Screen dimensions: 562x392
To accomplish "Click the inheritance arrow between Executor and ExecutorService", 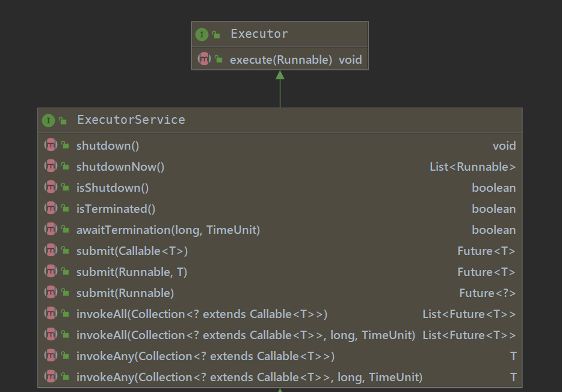I will [280, 89].
